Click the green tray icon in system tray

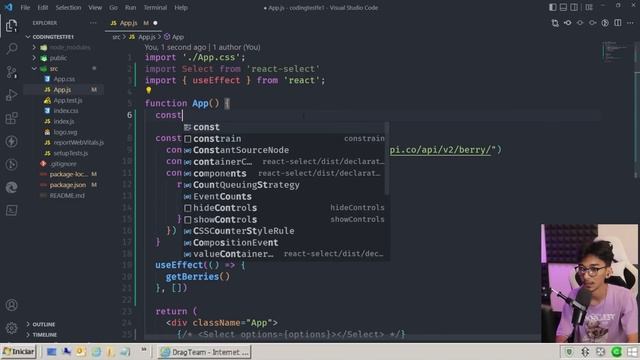tap(616, 352)
